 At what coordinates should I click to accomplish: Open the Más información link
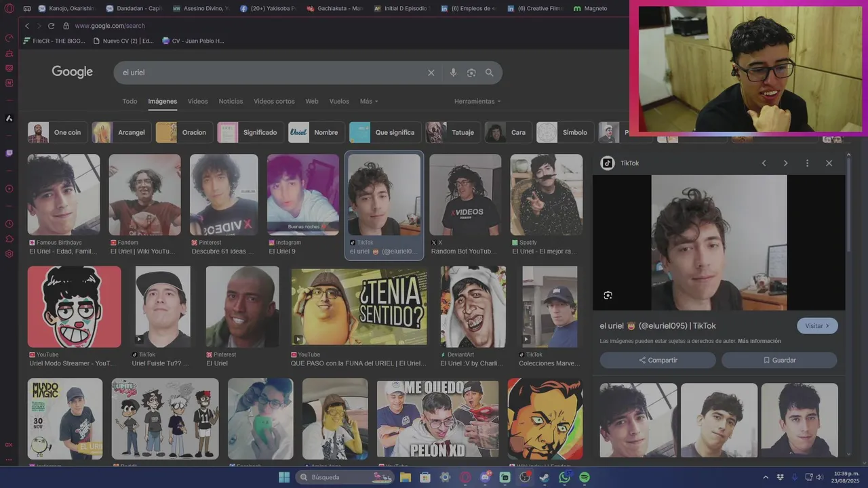pyautogui.click(x=759, y=341)
